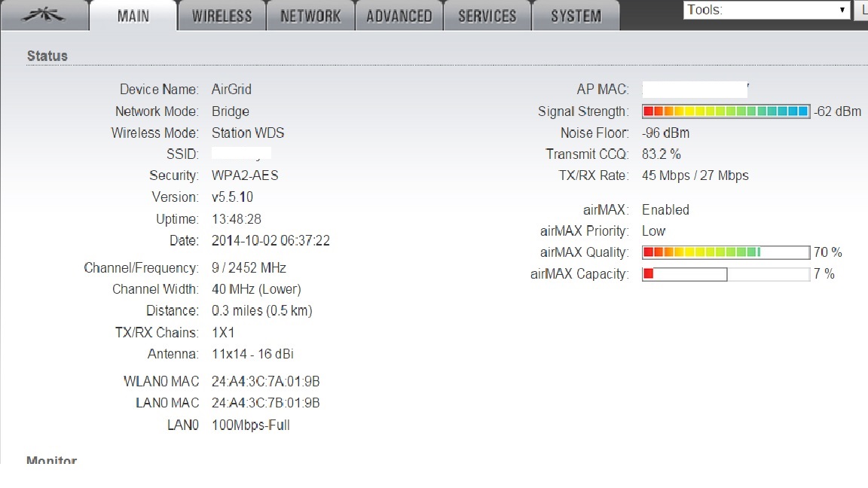Open the WIRELESS tab
Screen dimensions: 868x488
click(222, 16)
